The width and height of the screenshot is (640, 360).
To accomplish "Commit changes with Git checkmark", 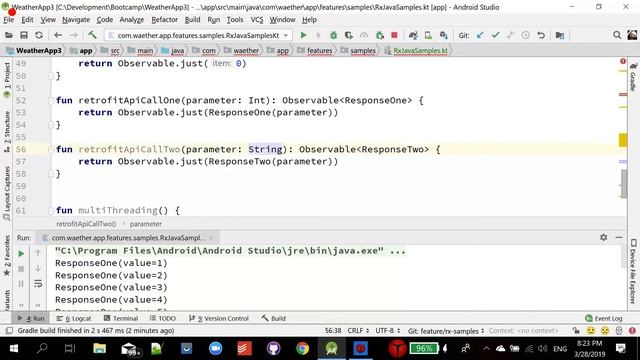I will click(x=496, y=36).
